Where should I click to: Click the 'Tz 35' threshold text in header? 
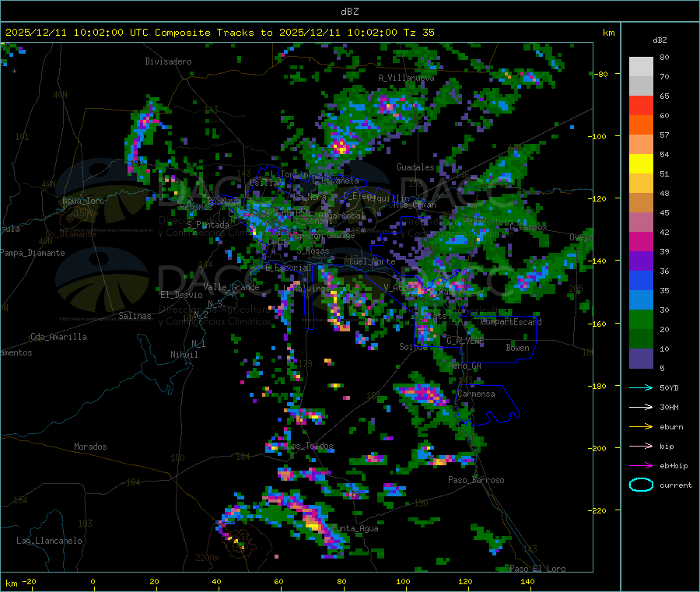click(418, 33)
